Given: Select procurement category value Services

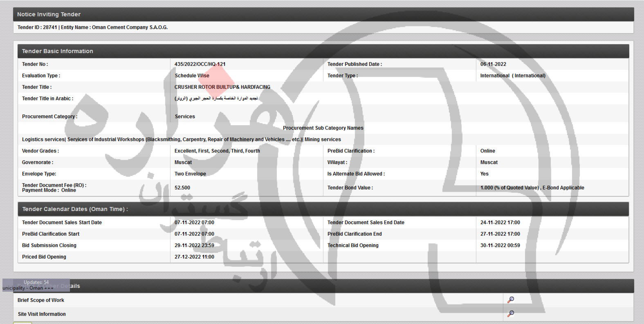Looking at the screenshot, I should (185, 117).
